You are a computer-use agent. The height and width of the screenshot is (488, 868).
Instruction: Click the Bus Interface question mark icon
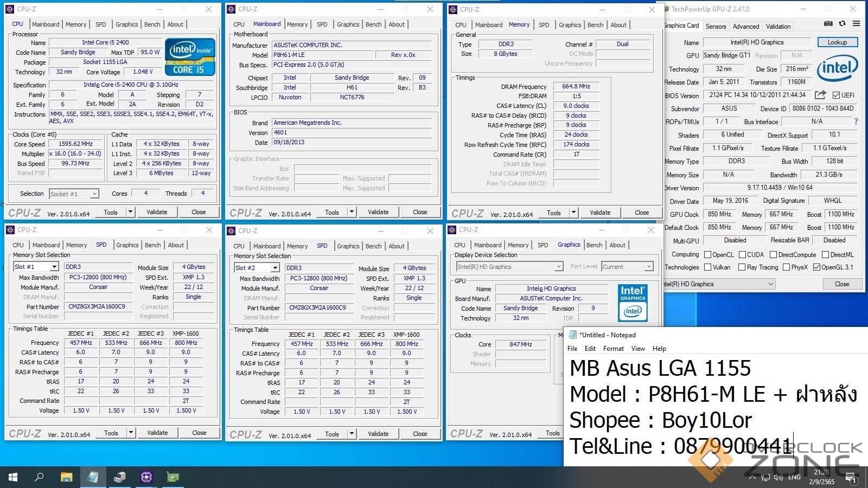(856, 121)
